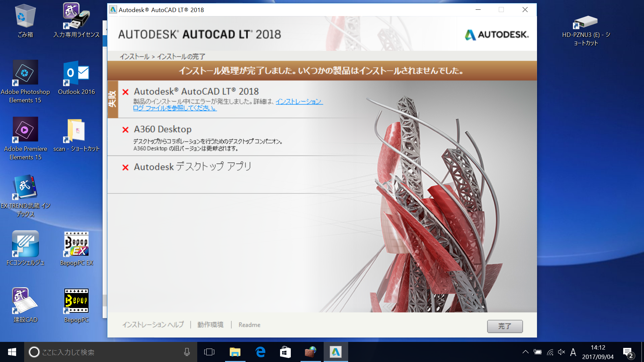This screenshot has height=362, width=644.
Task: Open the Readme link
Action: [249, 325]
